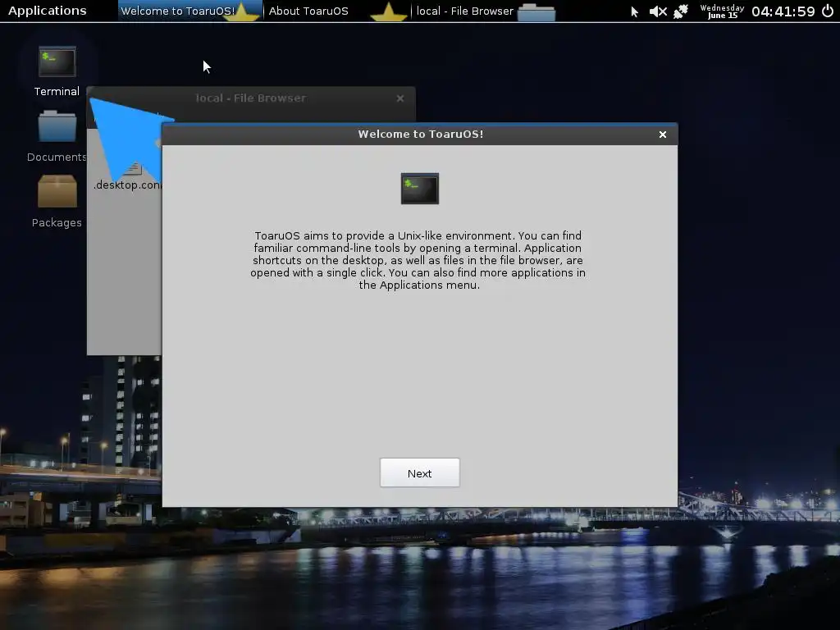Click the network status icon in panel
This screenshot has height=630, width=840.
point(681,11)
